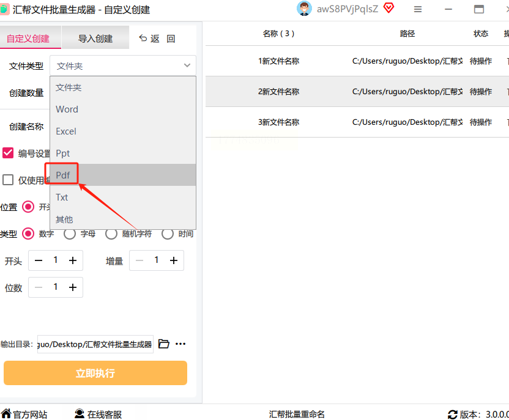
Task: Select Word from the file type list
Action: click(x=123, y=109)
